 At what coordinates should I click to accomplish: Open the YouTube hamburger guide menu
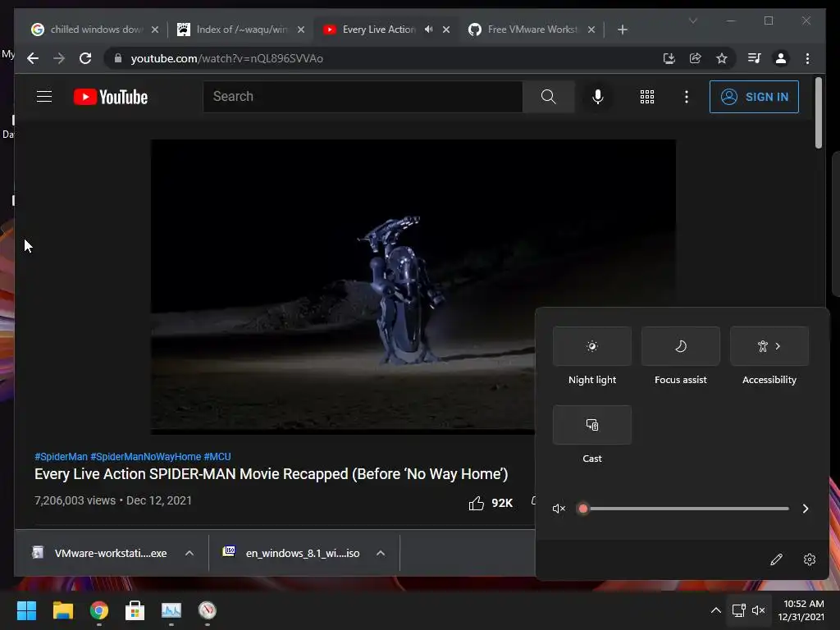tap(44, 97)
